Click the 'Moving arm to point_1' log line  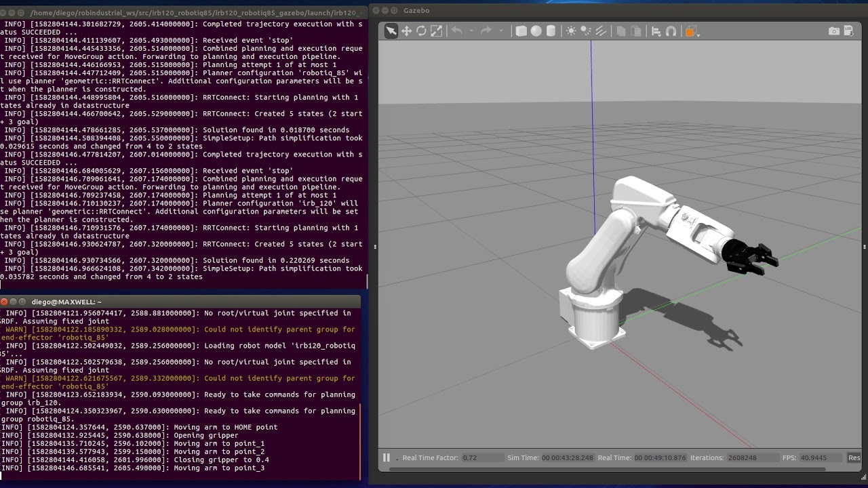(133, 443)
